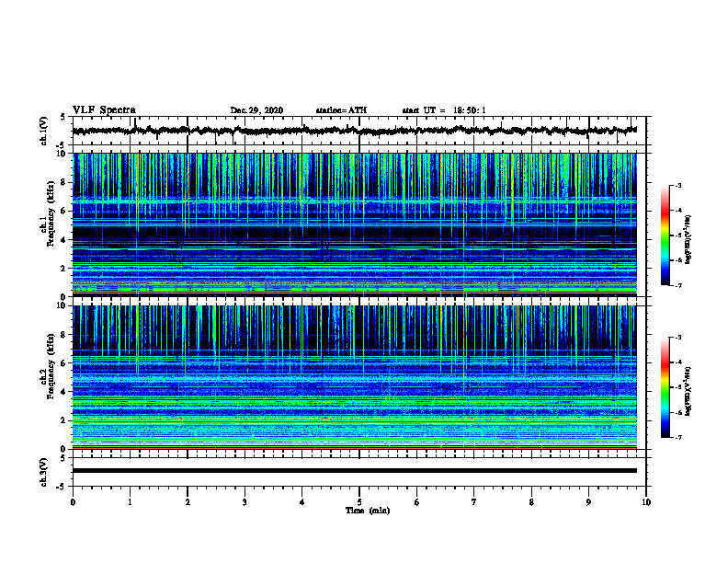Click the '5' tick on the ch.1(V) axis
The width and height of the screenshot is (728, 563).
click(63, 117)
